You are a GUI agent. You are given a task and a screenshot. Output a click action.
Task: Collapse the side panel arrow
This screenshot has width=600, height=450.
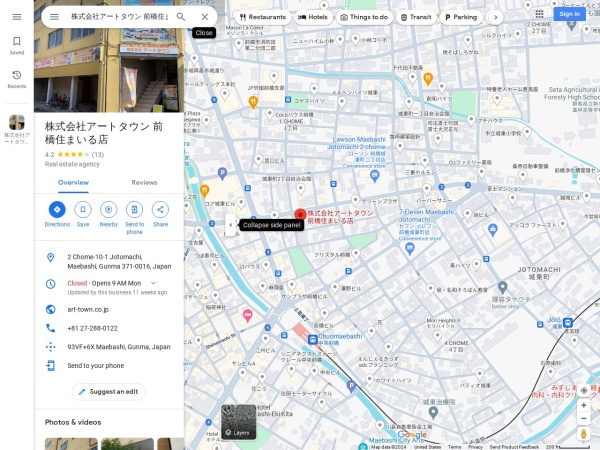click(x=230, y=225)
